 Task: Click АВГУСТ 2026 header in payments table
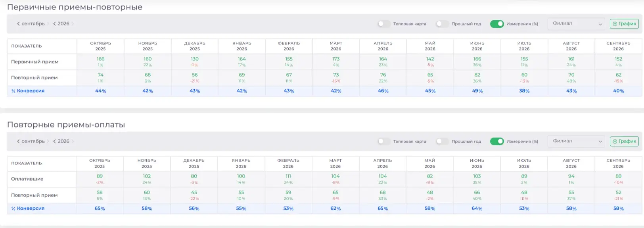pyautogui.click(x=571, y=164)
